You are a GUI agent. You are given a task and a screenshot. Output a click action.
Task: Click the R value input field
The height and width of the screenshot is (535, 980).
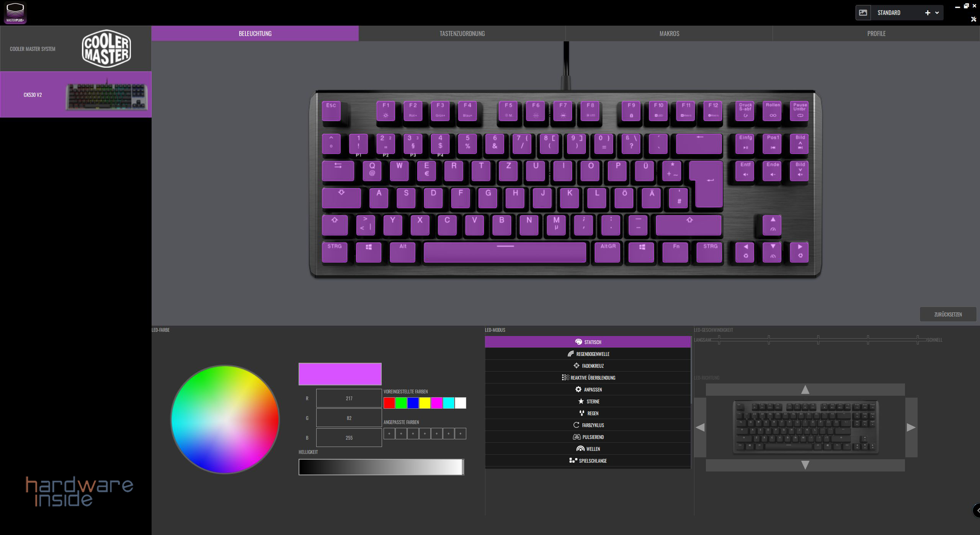(349, 398)
